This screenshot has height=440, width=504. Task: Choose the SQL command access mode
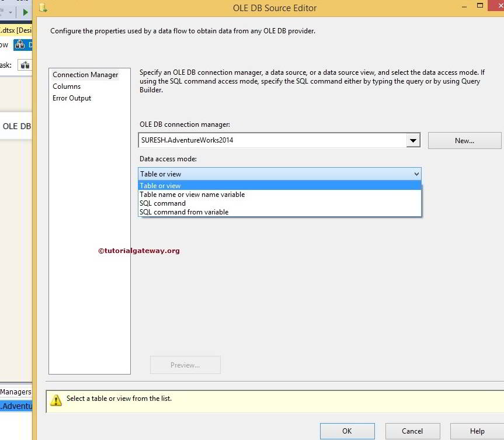point(162,203)
